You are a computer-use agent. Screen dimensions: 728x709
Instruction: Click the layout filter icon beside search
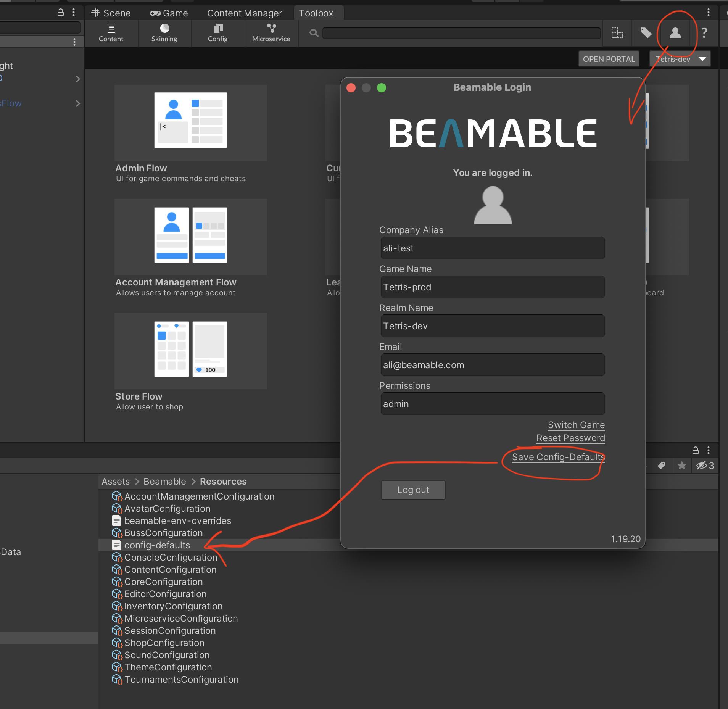point(617,33)
